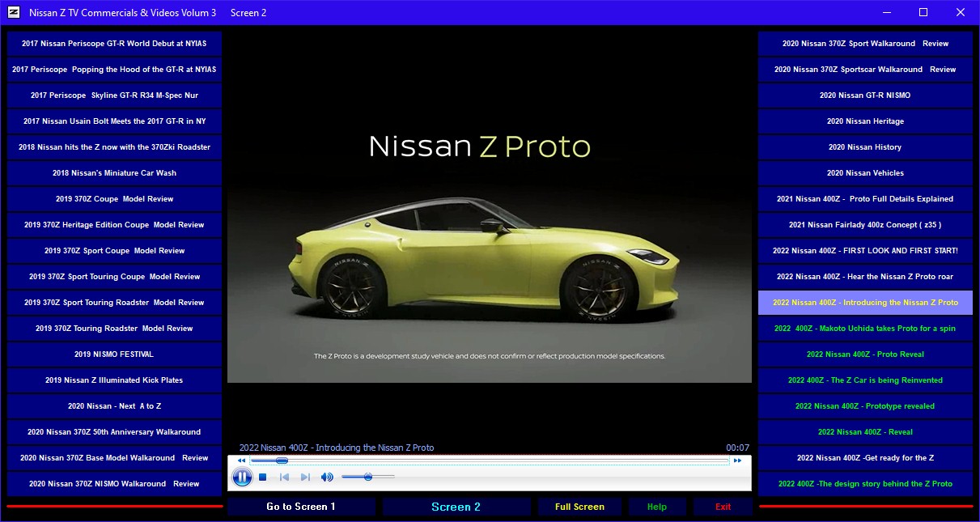Select 2020 Nissan 370Z Sport Walkaround Review
Screen dimensions: 980x522
(865, 44)
